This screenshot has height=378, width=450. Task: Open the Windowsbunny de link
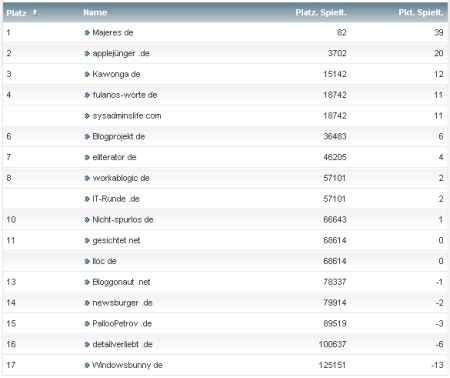(127, 365)
